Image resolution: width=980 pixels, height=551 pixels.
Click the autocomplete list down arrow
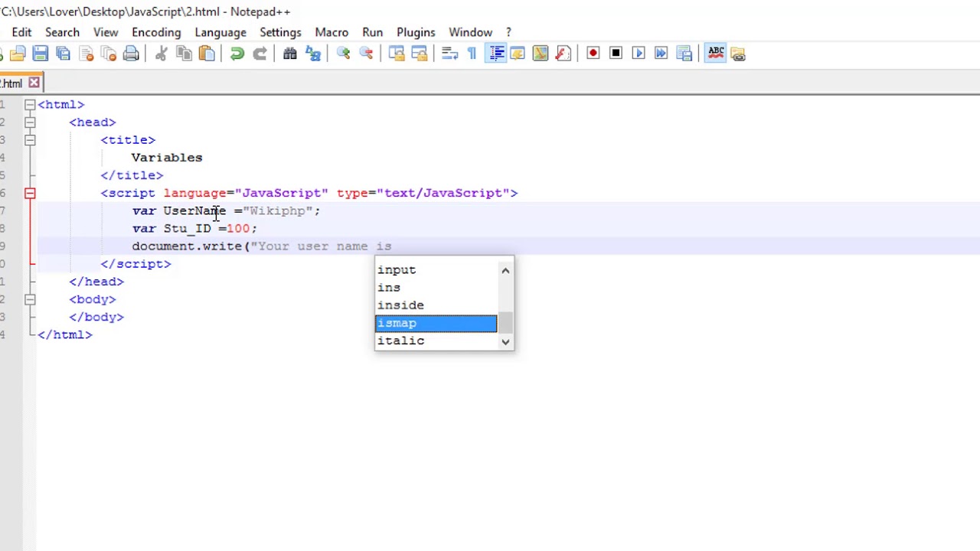point(505,341)
